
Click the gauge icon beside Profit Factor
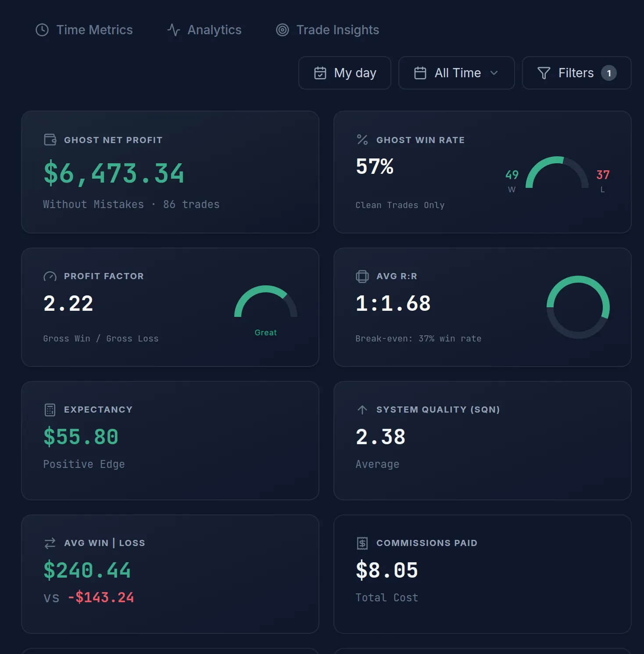(50, 276)
